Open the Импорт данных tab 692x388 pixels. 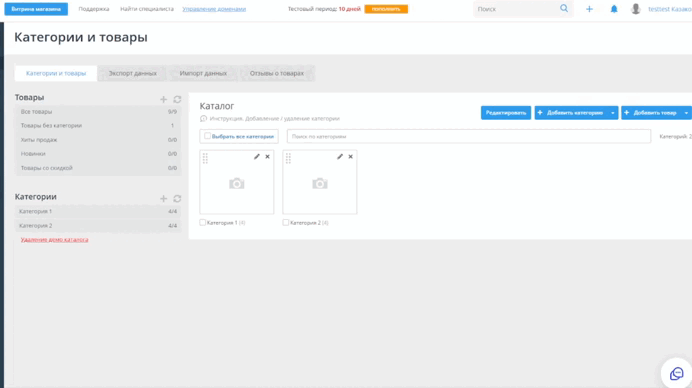click(203, 73)
